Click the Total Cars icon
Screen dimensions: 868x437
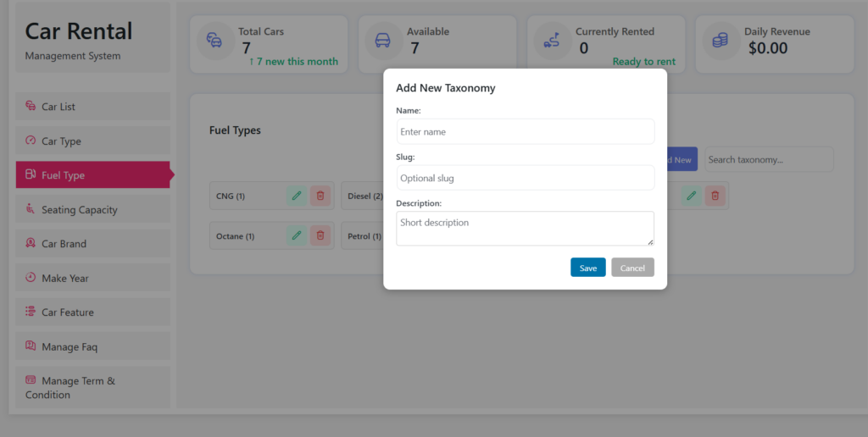coord(214,41)
